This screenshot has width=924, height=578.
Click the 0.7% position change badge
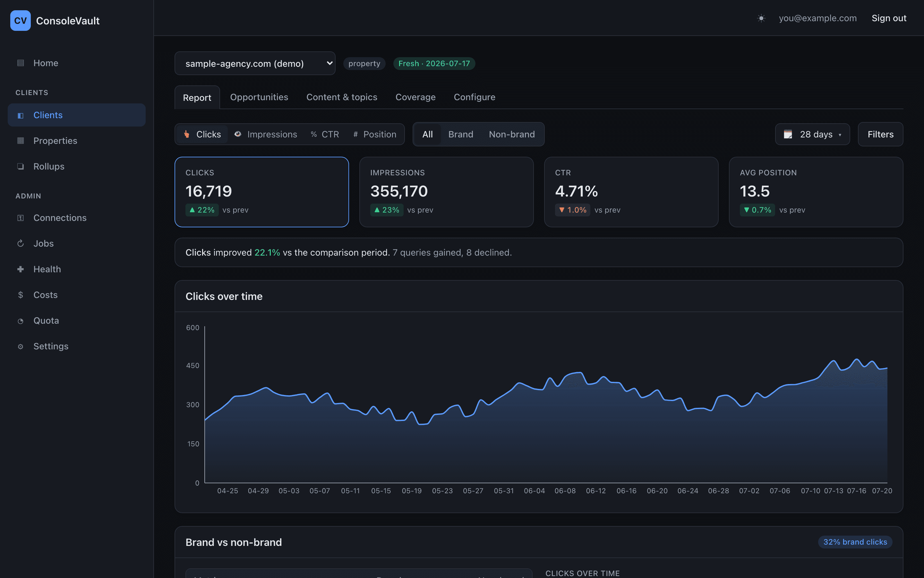click(x=757, y=210)
